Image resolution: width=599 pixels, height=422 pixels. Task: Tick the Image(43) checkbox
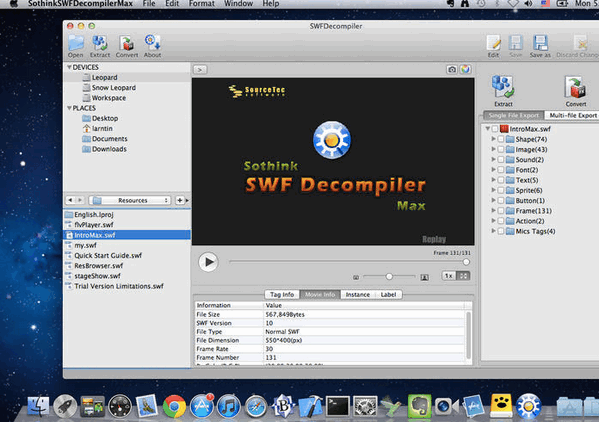point(501,149)
